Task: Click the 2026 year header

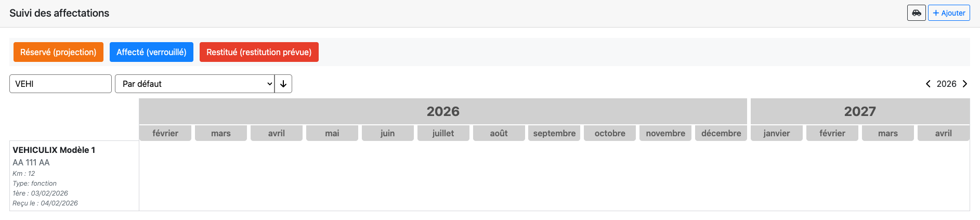Action: [x=443, y=111]
